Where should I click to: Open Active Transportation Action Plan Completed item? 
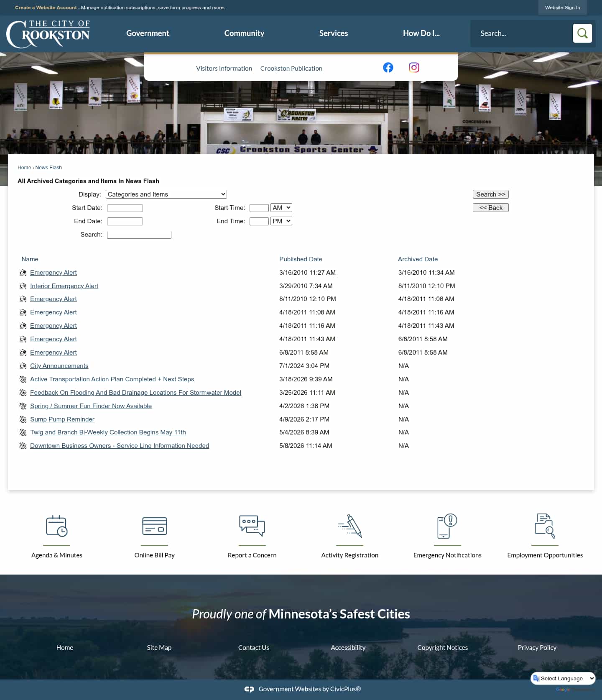(x=112, y=379)
